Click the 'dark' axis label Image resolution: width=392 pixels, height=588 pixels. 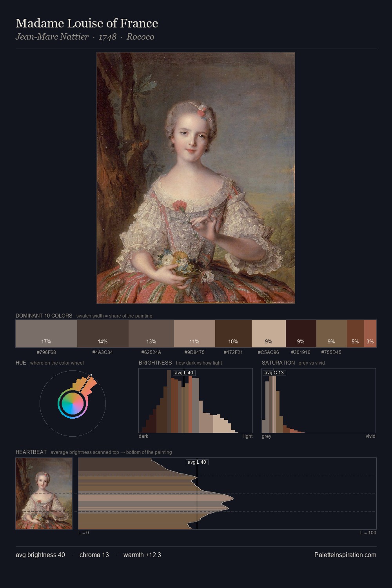point(143,436)
